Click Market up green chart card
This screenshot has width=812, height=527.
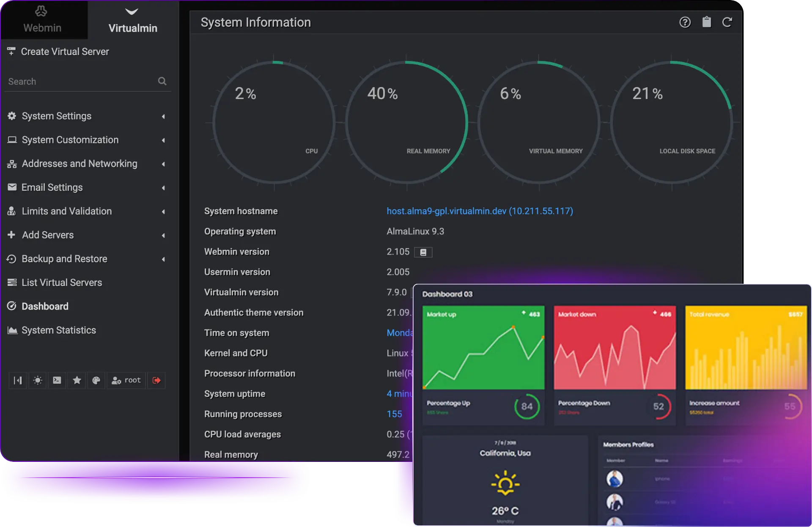pos(483,348)
